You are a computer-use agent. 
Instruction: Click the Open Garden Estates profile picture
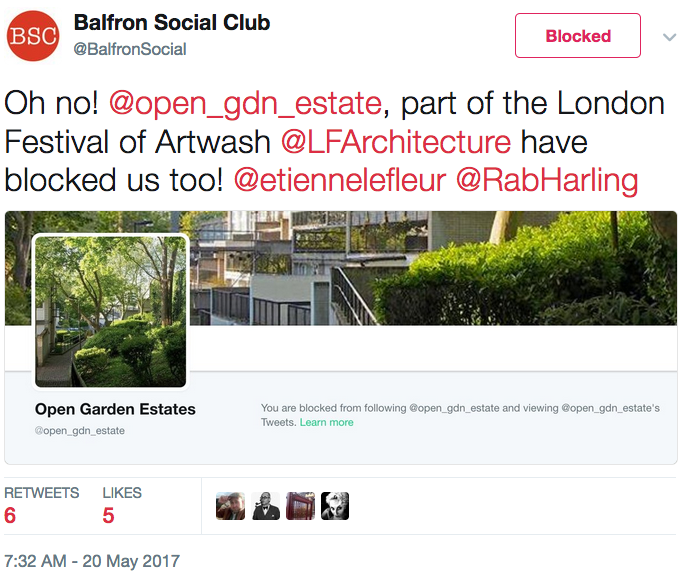click(110, 311)
